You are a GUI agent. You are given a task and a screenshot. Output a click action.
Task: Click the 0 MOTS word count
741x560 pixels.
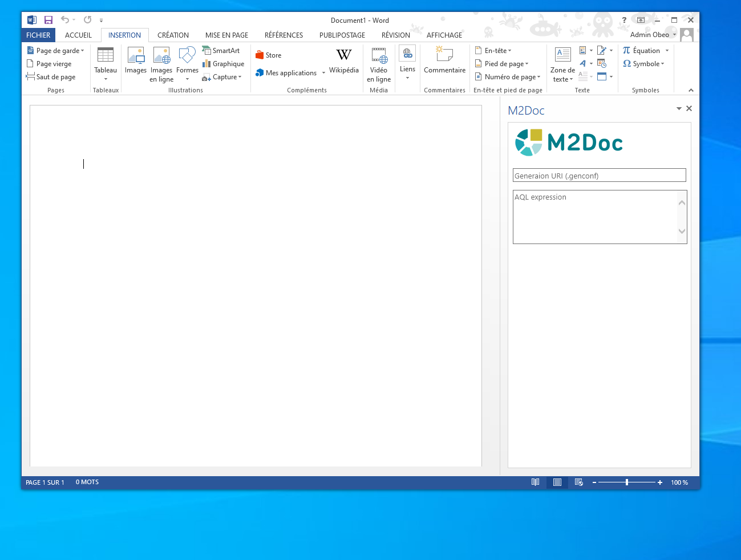[87, 482]
